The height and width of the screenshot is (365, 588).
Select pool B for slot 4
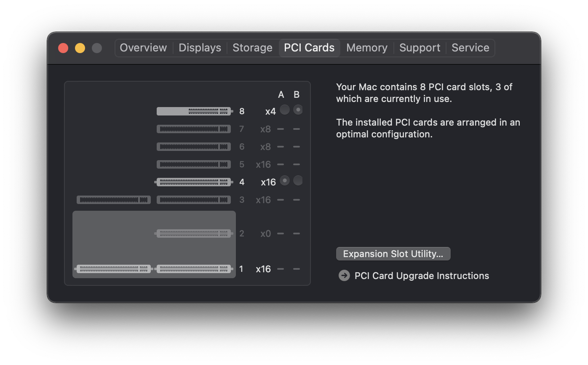(298, 181)
